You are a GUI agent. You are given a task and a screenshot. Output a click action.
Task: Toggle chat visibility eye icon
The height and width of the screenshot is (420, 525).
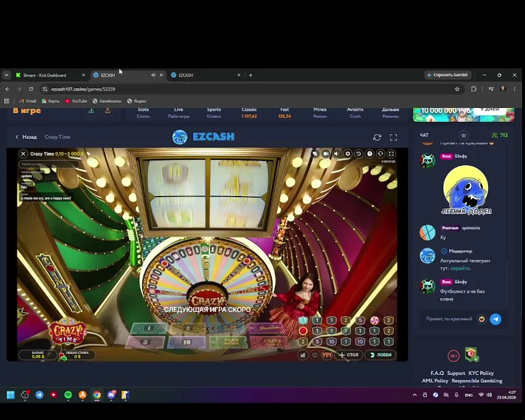click(464, 135)
